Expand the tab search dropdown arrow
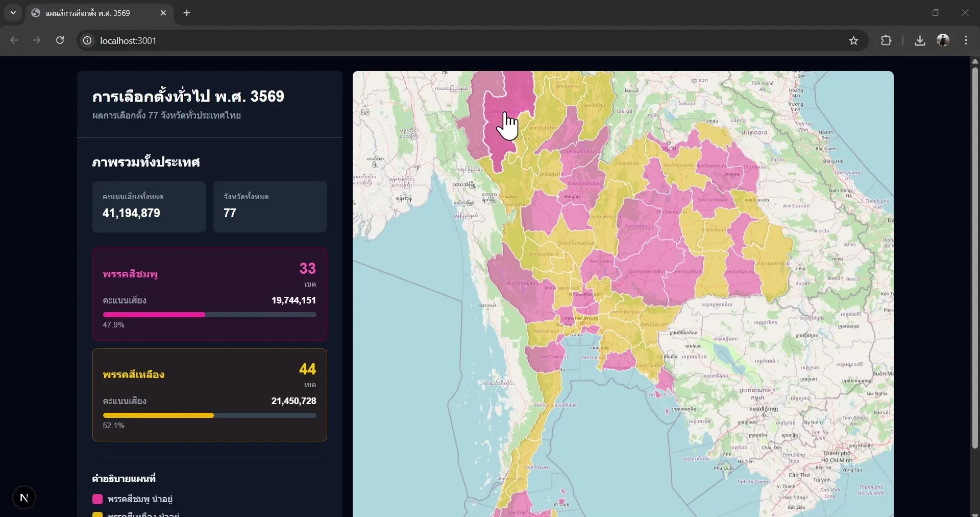The image size is (980, 517). coord(13,13)
